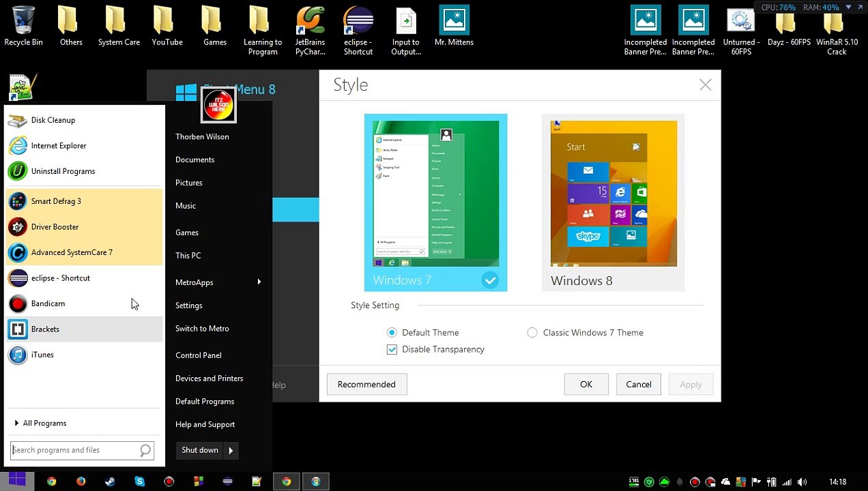
Task: Choose the Windows 7 style thumbnail
Action: 435,203
